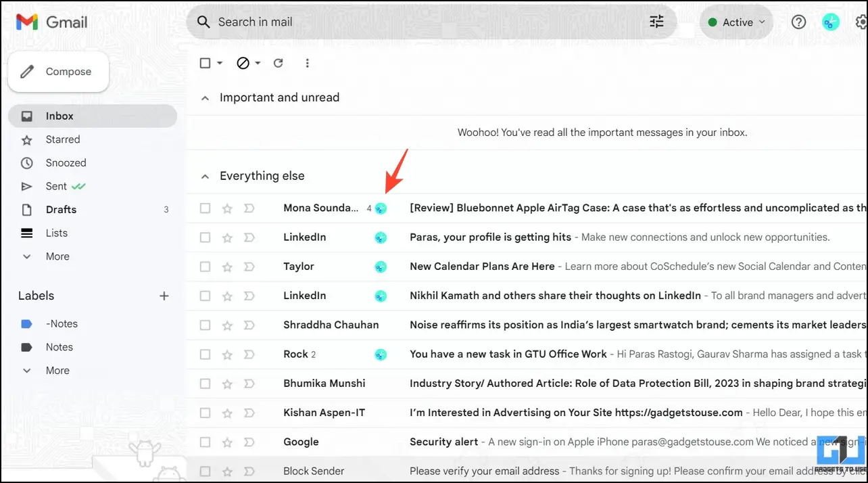Click 'You have a new task' subject

(x=508, y=354)
